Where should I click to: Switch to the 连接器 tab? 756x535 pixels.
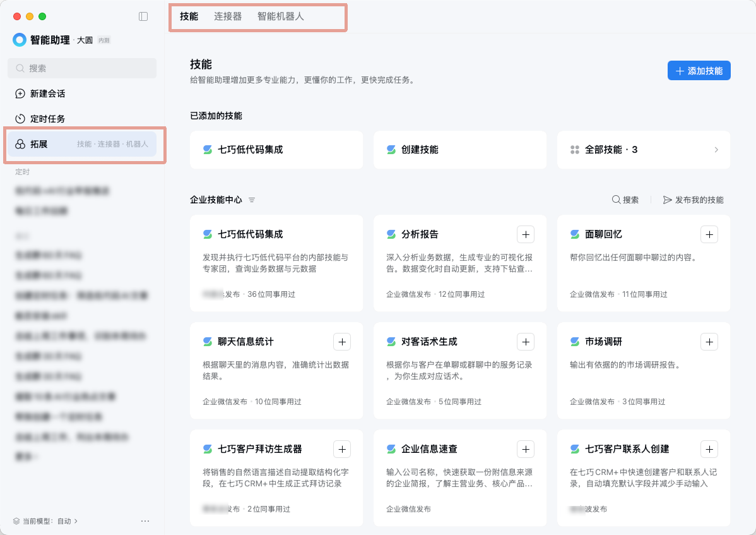[228, 16]
